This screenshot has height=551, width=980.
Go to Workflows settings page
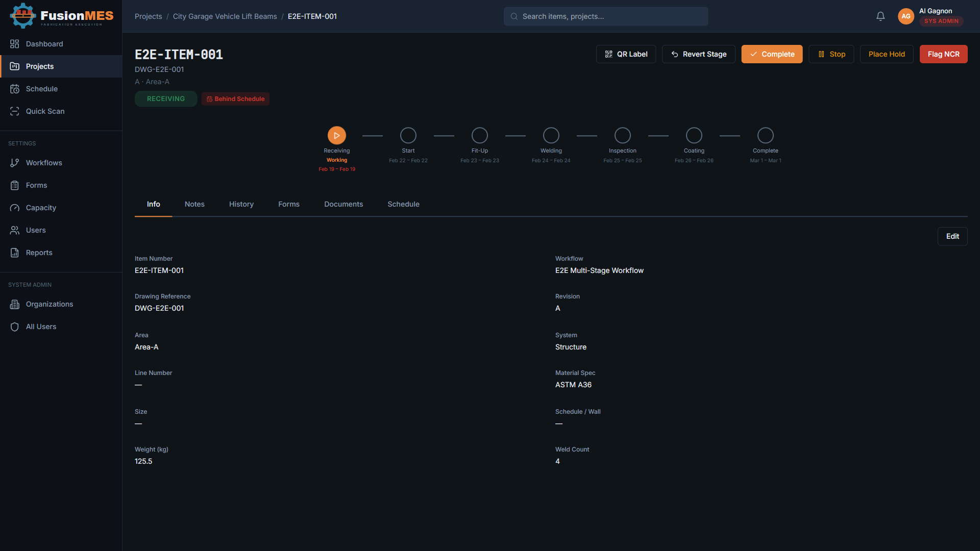44,163
